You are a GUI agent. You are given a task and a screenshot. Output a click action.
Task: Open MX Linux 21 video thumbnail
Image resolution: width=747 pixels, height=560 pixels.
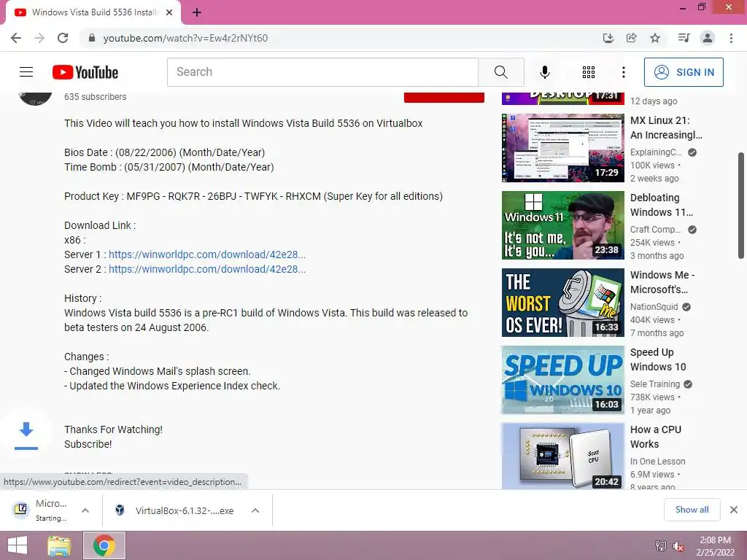[562, 147]
